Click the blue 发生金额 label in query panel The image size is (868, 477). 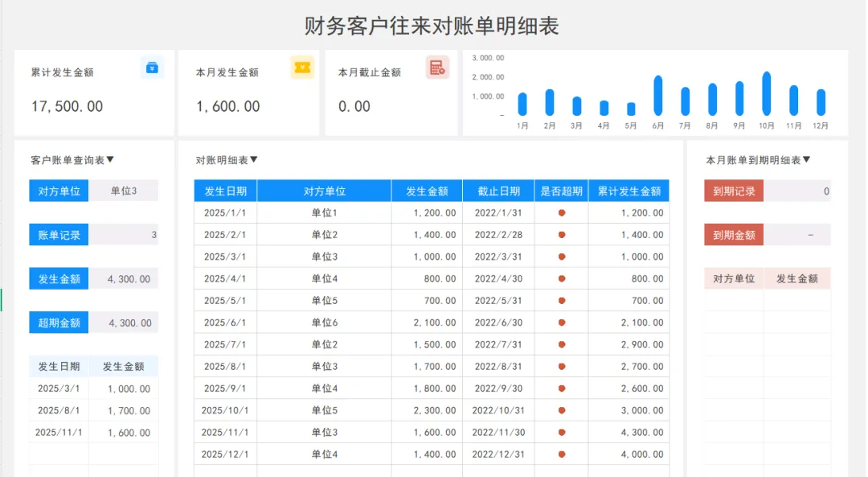click(x=59, y=278)
